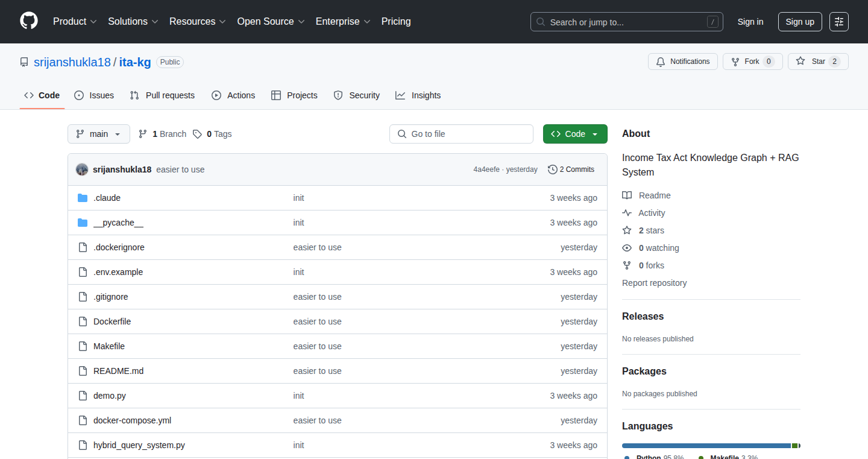Viewport: 868px width, 459px height.
Task: Switch to the Security tab
Action: click(x=357, y=95)
